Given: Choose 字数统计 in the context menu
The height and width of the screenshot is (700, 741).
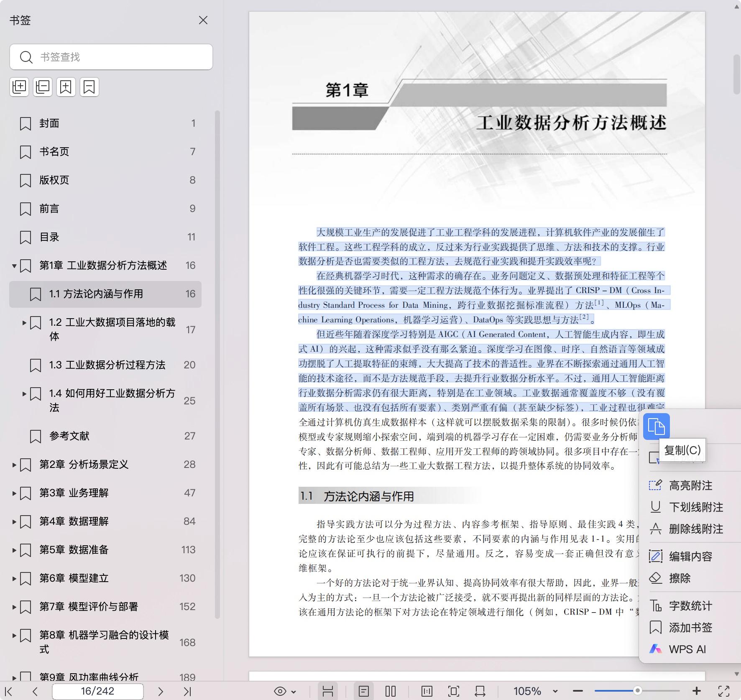Looking at the screenshot, I should click(690, 606).
